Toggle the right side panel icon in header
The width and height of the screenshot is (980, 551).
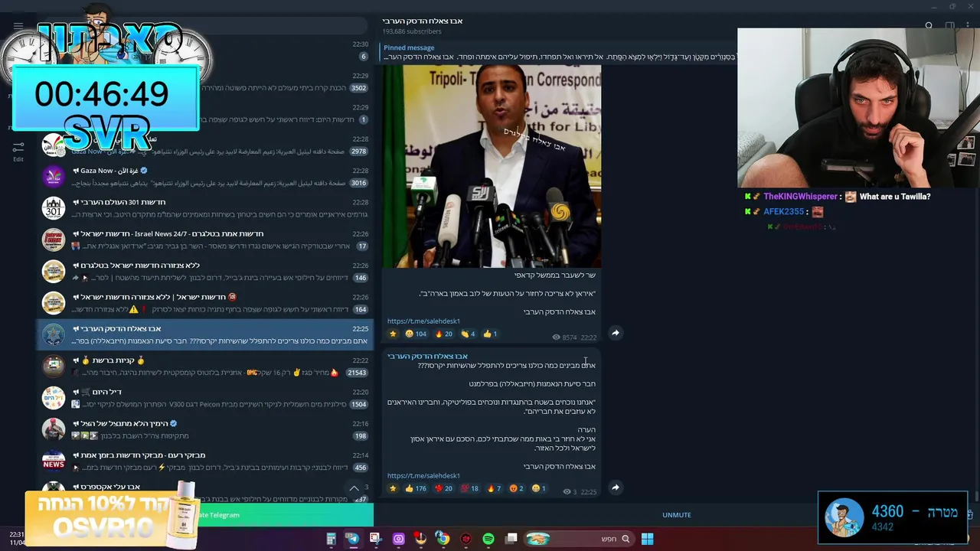tap(949, 26)
